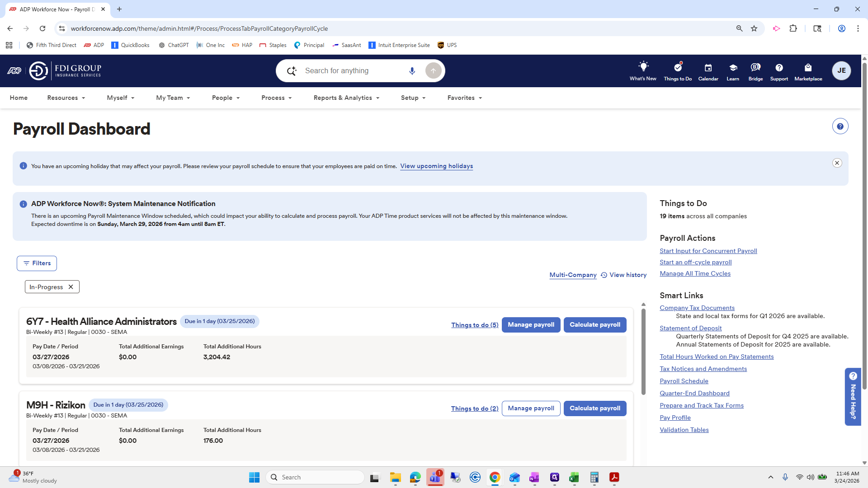Click Calculate payroll for Health Alliance Administrators
The image size is (868, 488).
[595, 324]
